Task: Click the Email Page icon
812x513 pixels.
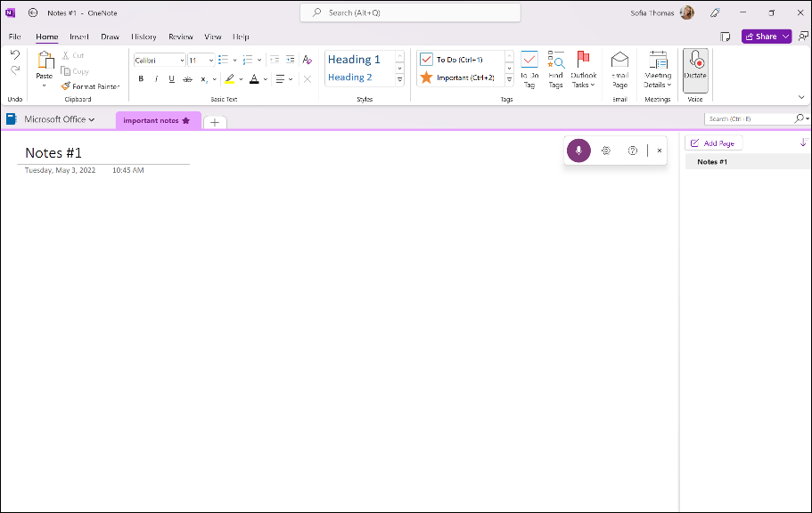Action: (x=619, y=69)
